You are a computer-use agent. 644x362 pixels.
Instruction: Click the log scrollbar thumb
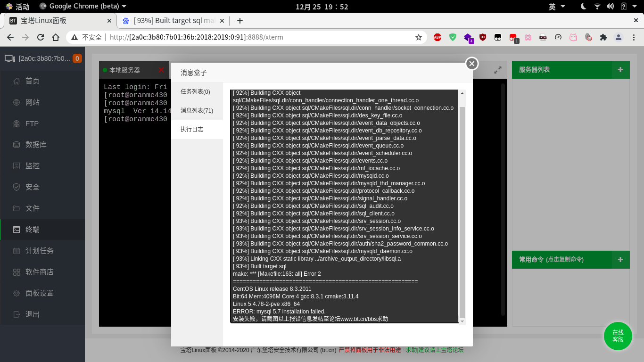pos(462,212)
